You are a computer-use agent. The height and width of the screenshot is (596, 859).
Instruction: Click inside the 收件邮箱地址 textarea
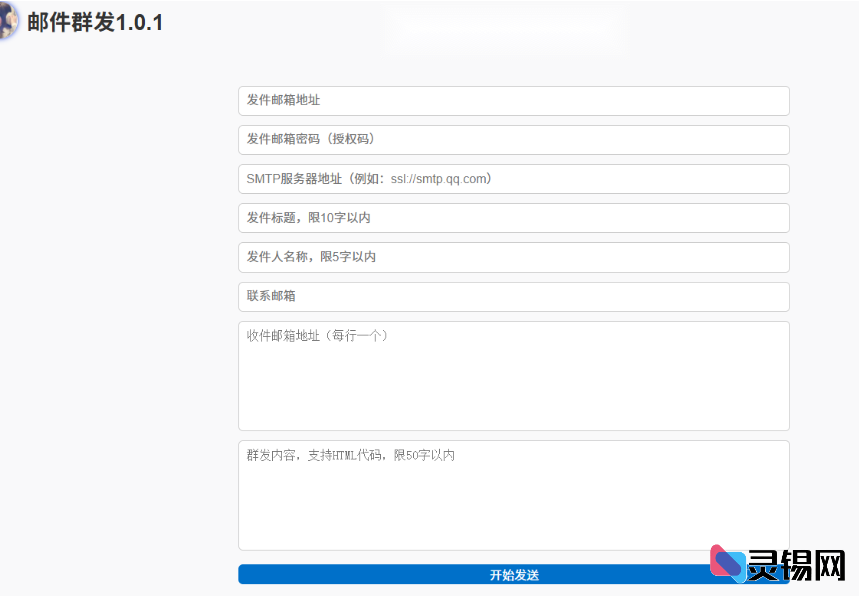513,375
